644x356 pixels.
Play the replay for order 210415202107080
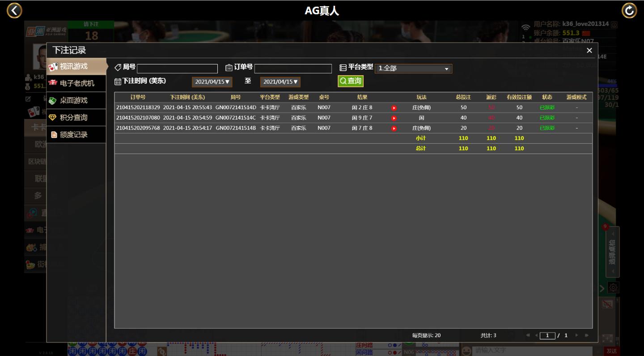[x=394, y=118]
